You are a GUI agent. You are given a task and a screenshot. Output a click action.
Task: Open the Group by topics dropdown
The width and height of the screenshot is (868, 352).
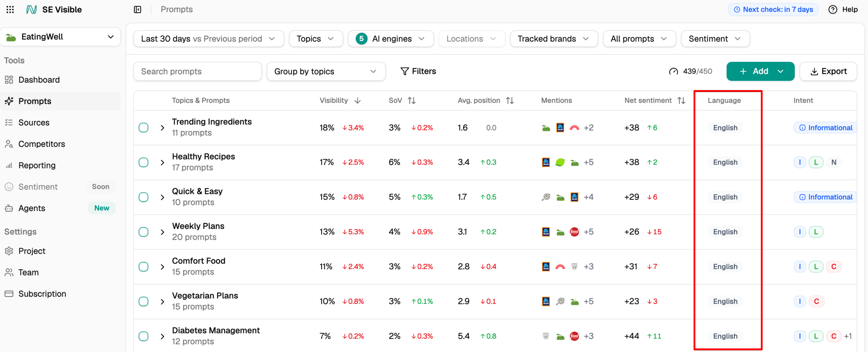326,71
